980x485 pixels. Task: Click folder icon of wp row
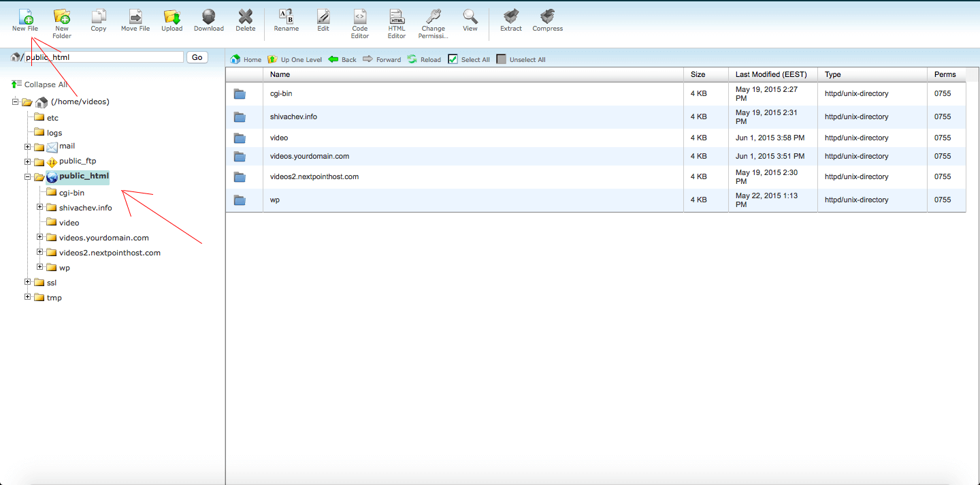[x=240, y=200]
